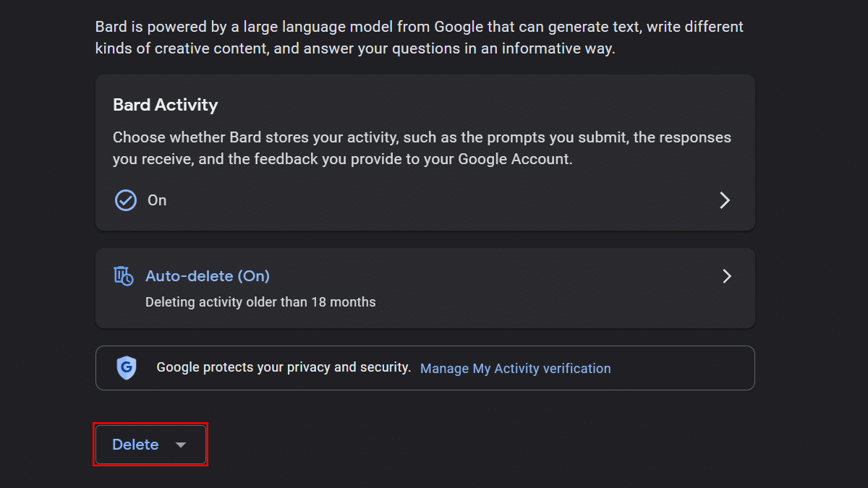Click text line starting "you receive, and the feedback"
The image size is (868, 488).
point(342,159)
